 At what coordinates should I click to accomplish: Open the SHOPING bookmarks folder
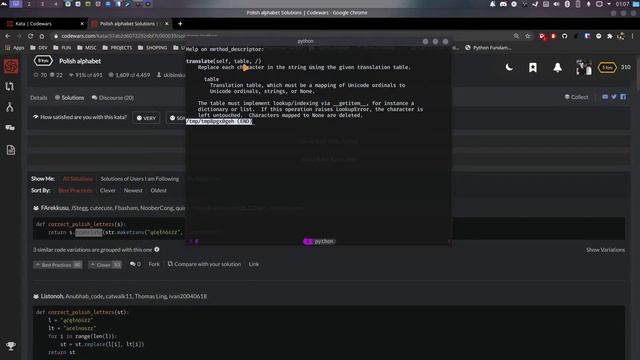click(x=152, y=48)
